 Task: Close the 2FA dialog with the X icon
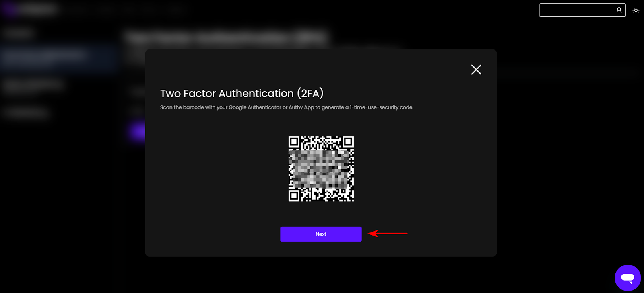pos(476,70)
